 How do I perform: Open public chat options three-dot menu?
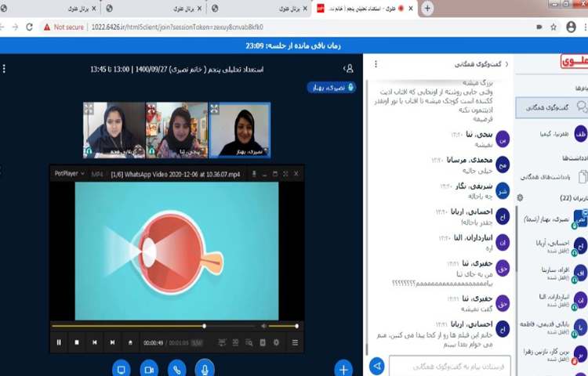coord(376,64)
